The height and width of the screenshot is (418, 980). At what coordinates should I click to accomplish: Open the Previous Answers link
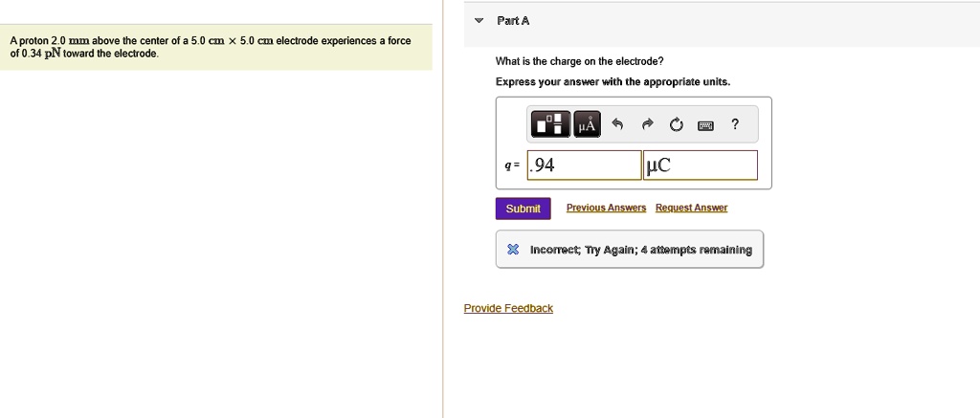[x=606, y=208]
